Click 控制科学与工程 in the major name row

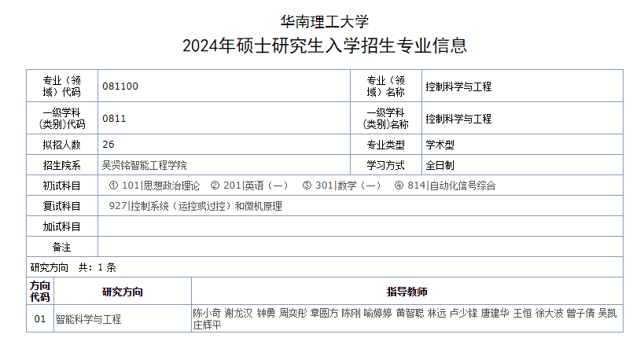click(458, 86)
